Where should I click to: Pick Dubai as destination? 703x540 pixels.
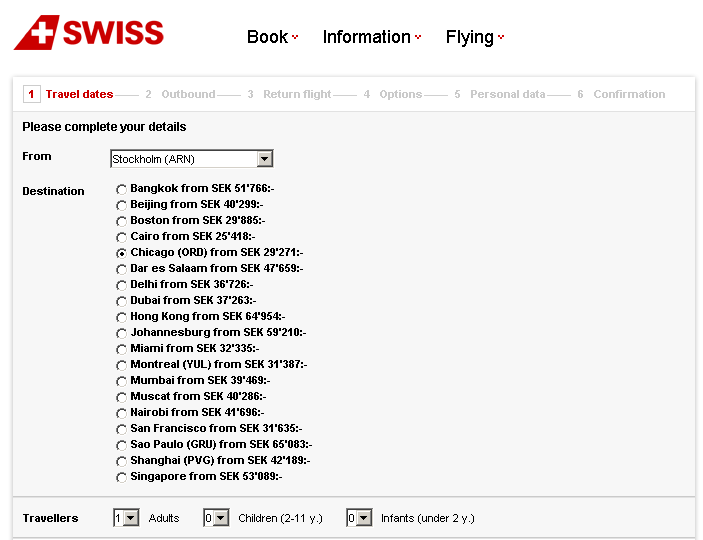click(x=122, y=301)
